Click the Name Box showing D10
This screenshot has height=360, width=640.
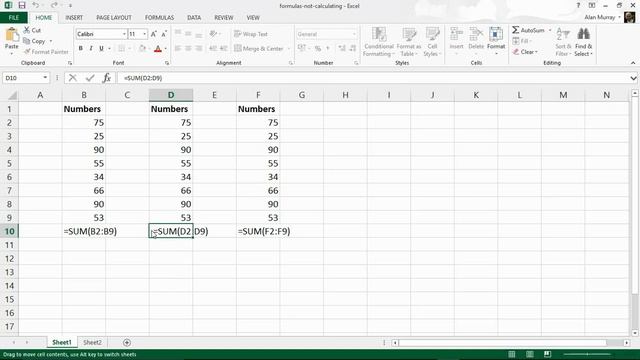(x=22, y=78)
